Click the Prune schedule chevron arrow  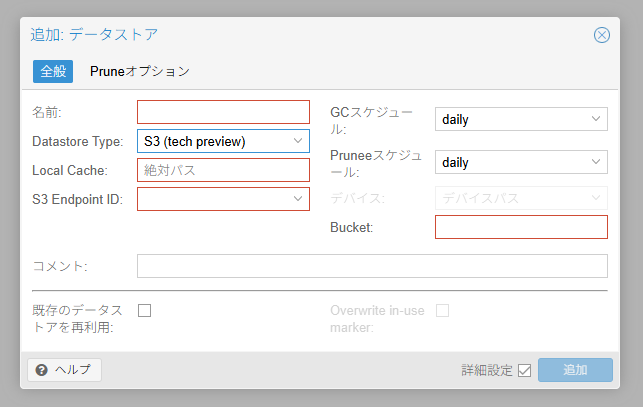coord(596,162)
